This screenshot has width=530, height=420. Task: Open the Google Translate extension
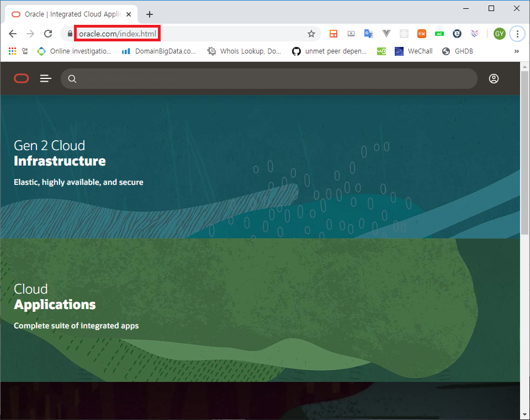[368, 34]
